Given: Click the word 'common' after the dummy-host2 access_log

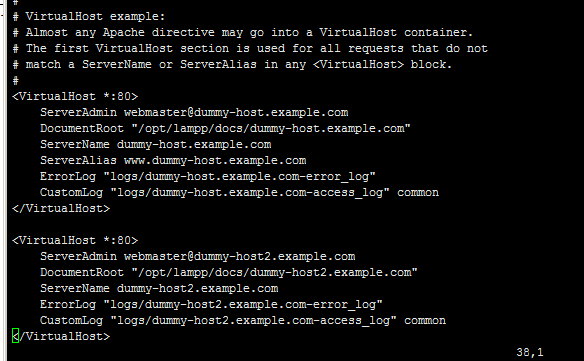Looking at the screenshot, I should click(425, 320).
